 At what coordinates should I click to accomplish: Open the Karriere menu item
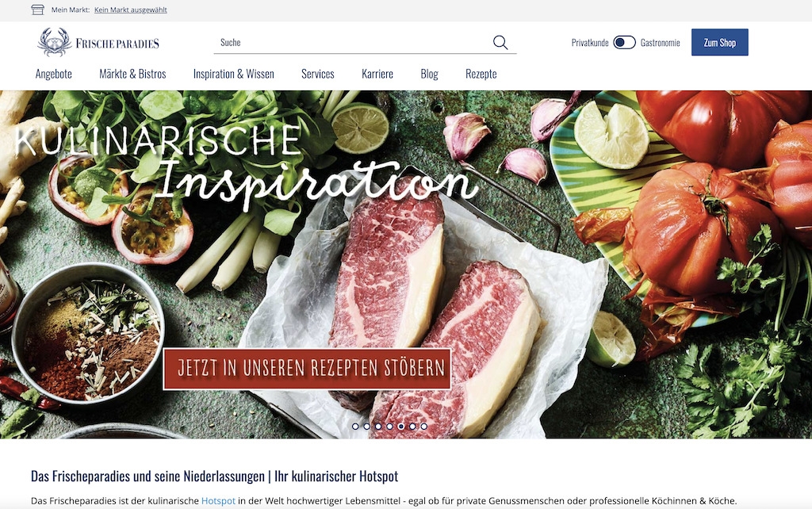tap(377, 74)
